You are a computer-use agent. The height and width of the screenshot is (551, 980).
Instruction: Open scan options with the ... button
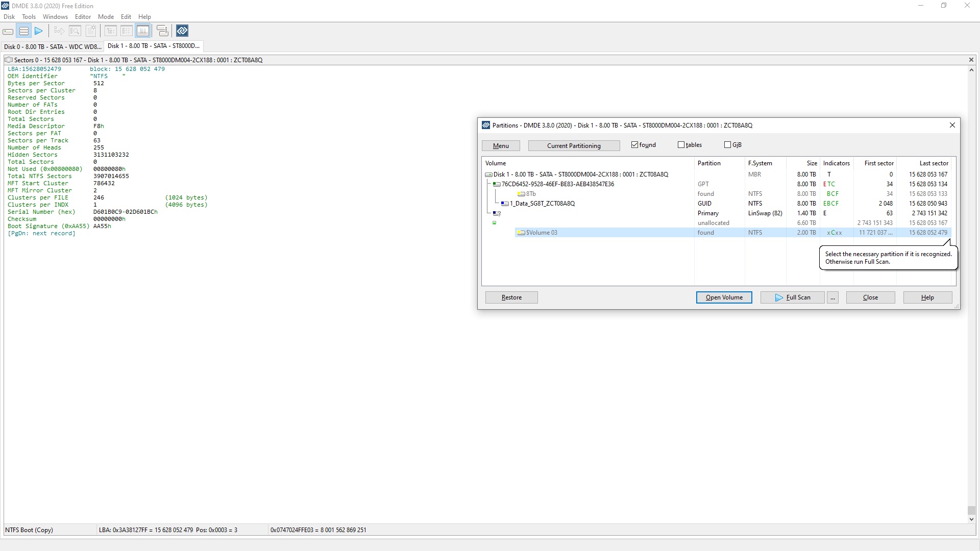(833, 297)
